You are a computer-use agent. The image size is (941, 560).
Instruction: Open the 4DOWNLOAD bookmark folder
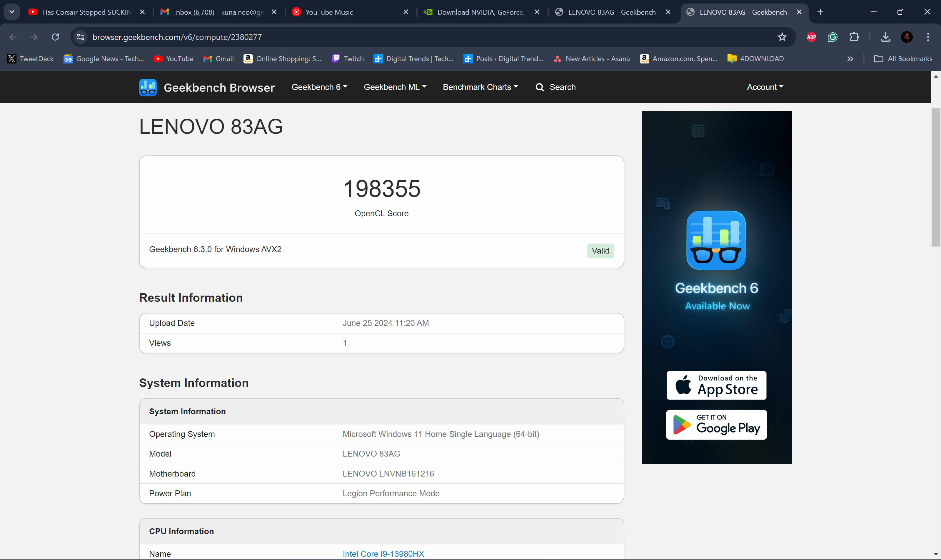[755, 58]
